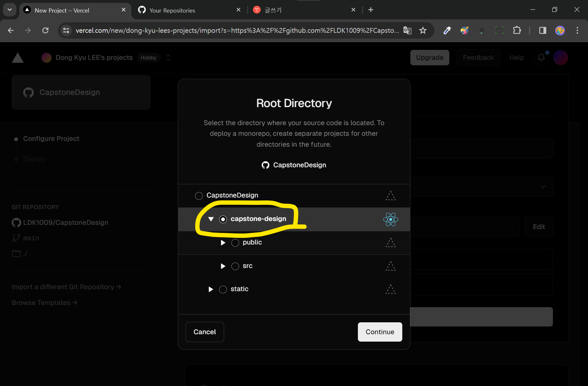Image resolution: width=588 pixels, height=386 pixels.
Task: Open the Feedback button
Action: pyautogui.click(x=478, y=58)
